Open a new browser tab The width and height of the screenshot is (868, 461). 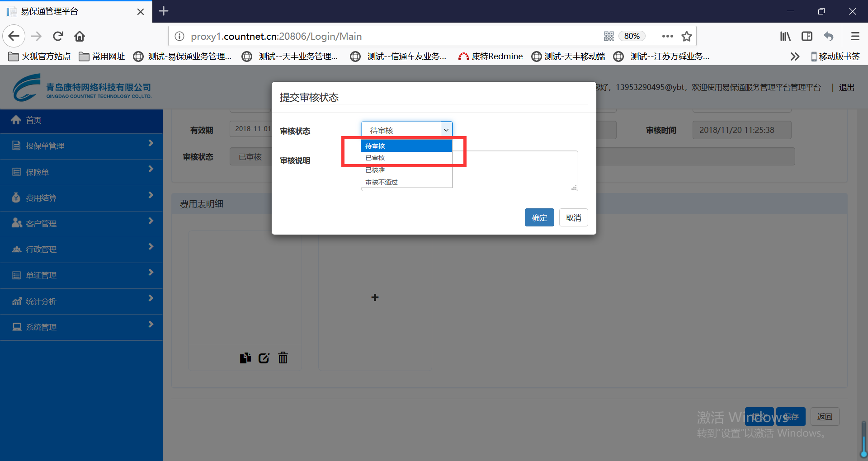[x=164, y=11]
